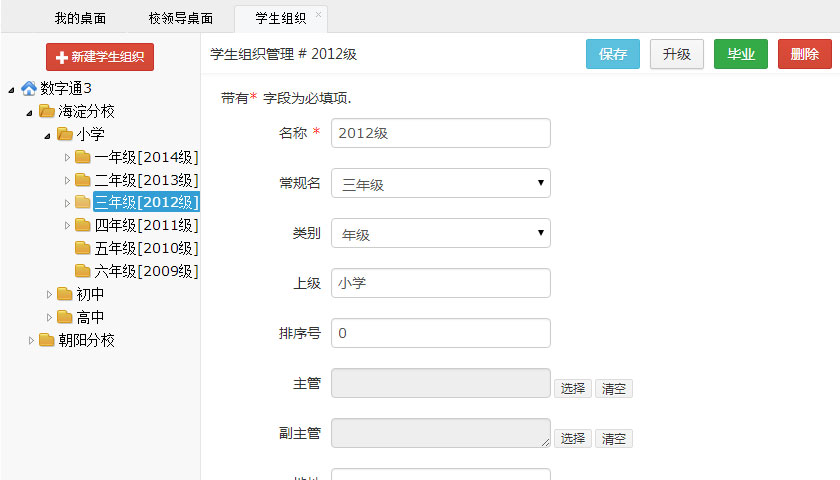Screen dimensions: 840x480
Task: Click the folder icon of 四年级[2011级]
Action: click(x=82, y=225)
